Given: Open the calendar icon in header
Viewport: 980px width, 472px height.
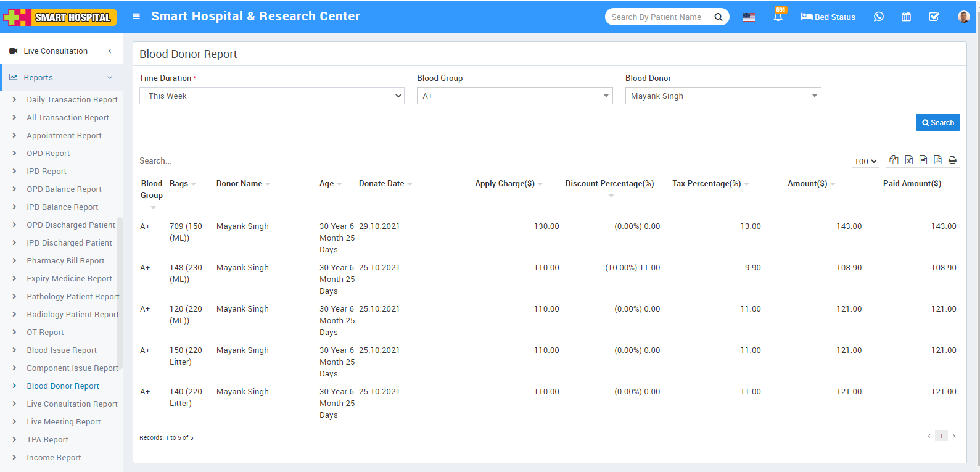Looking at the screenshot, I should (x=906, y=17).
